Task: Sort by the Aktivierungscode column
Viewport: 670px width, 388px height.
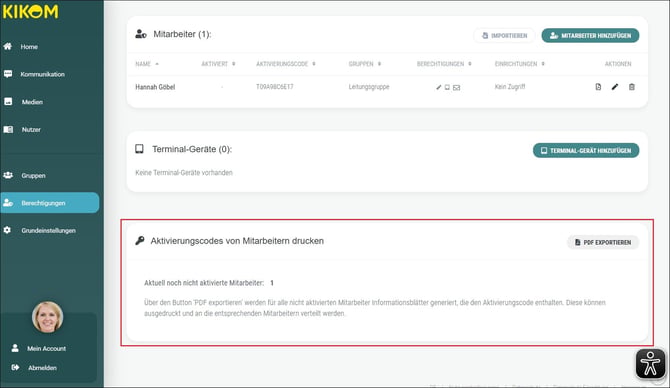Action: click(x=285, y=64)
